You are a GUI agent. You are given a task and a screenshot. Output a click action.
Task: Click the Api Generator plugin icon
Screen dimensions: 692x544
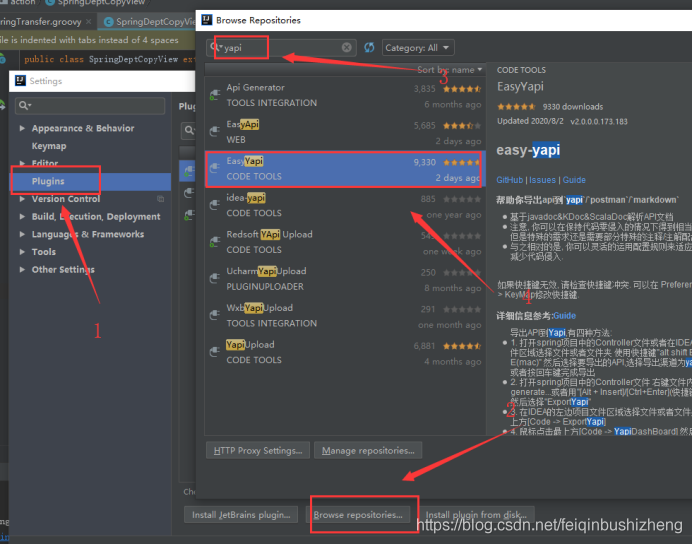pyautogui.click(x=214, y=95)
